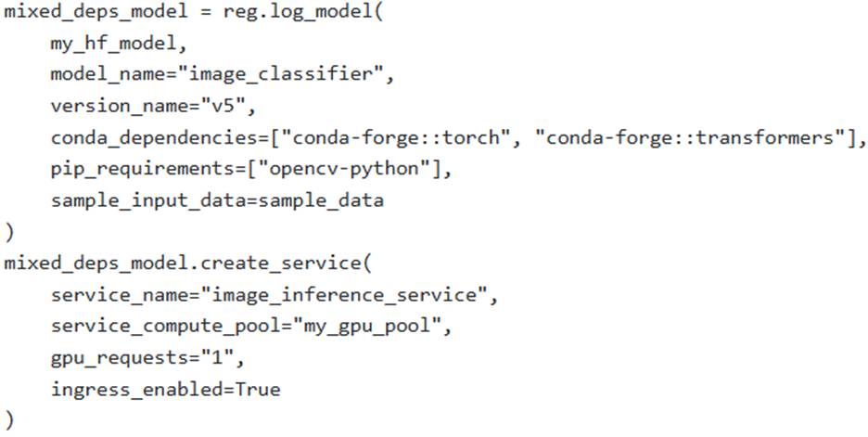The height and width of the screenshot is (437, 868).
Task: Click the conda_dependencies parameter keyword
Action: [x=148, y=137]
